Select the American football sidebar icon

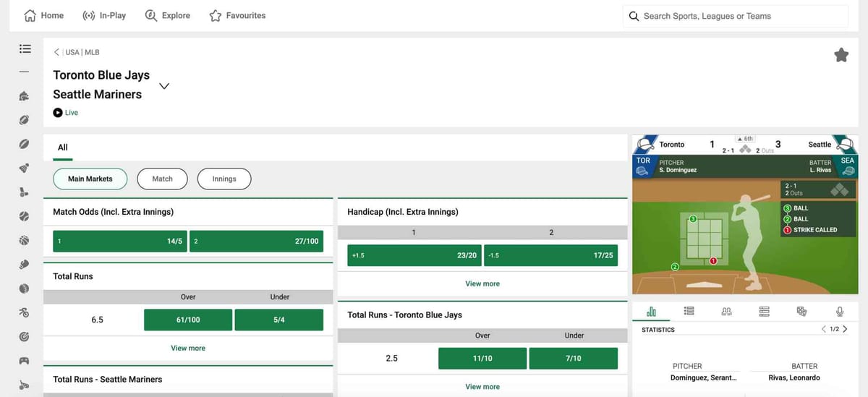click(25, 119)
